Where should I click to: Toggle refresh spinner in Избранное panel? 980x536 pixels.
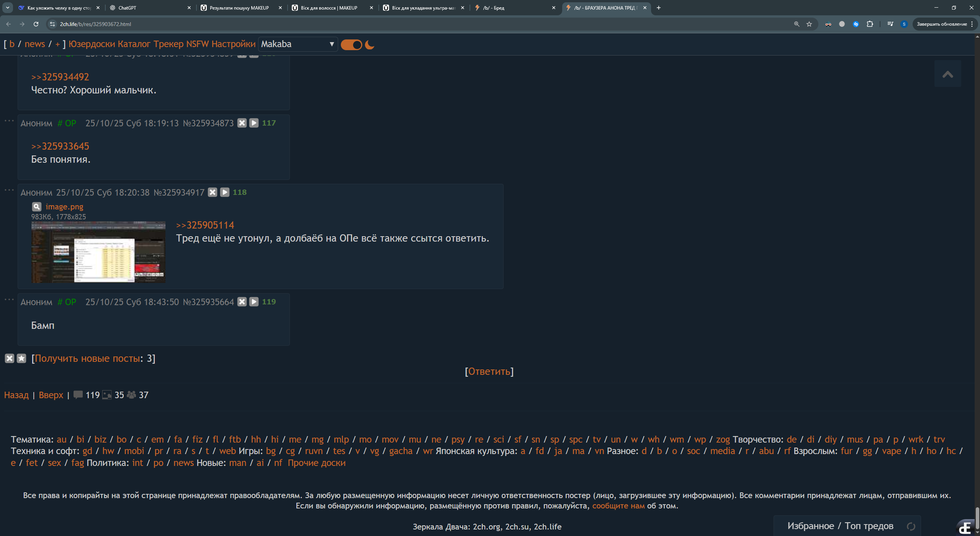tap(911, 526)
